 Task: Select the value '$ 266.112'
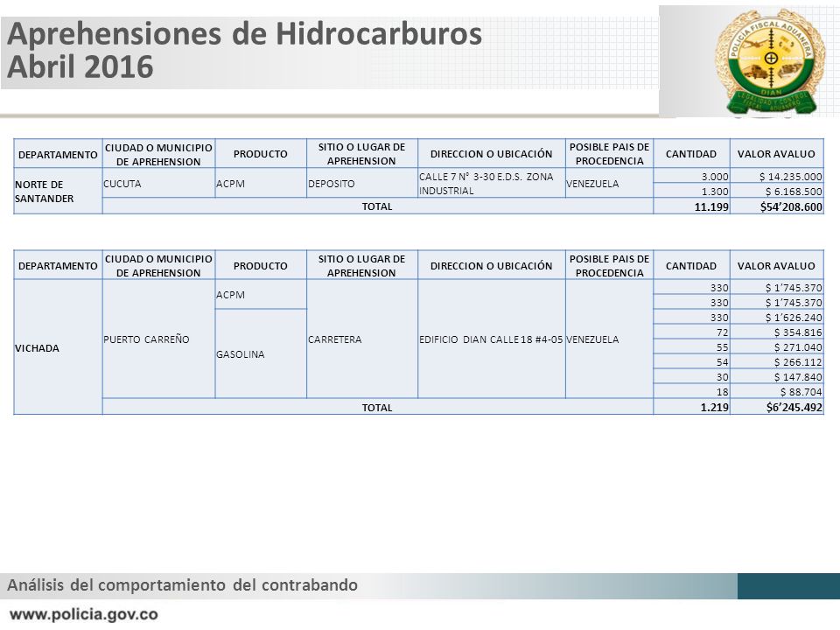click(798, 362)
